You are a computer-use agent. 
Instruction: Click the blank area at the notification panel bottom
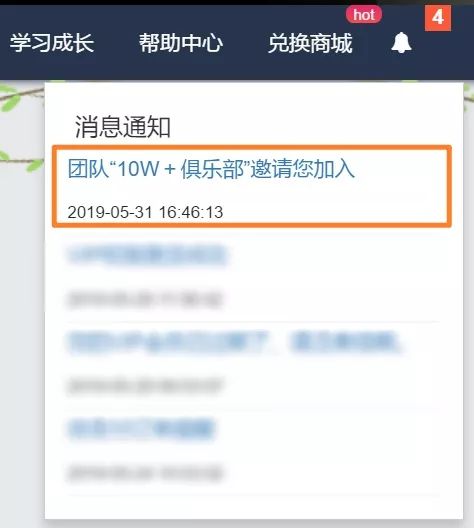254,507
